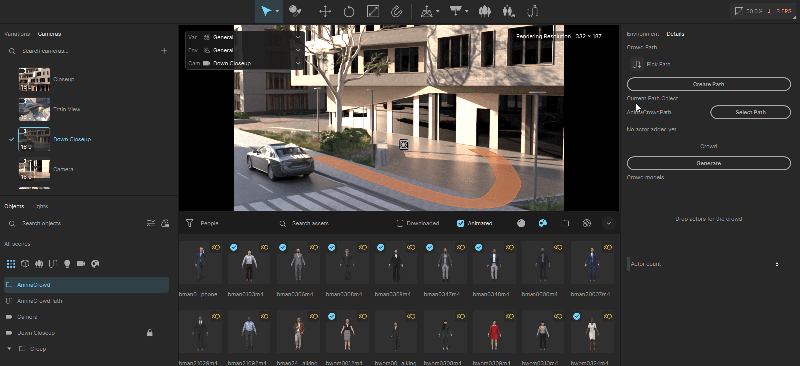Show all object types grid filter
Screen dimensions: 800x366
[11, 264]
